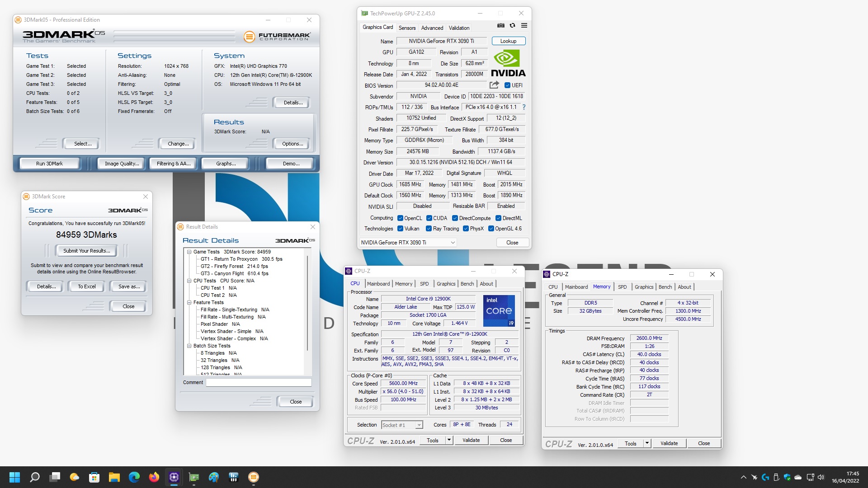This screenshot has width=868, height=488.
Task: Toggle the DirectML checkbox
Action: (x=498, y=218)
